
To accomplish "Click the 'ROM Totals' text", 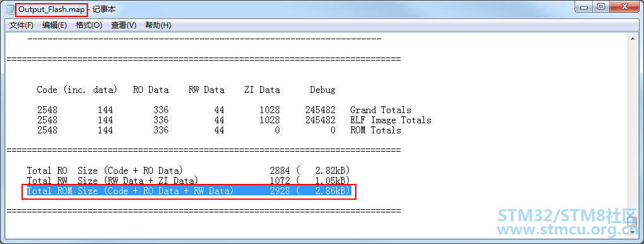I will coord(375,130).
